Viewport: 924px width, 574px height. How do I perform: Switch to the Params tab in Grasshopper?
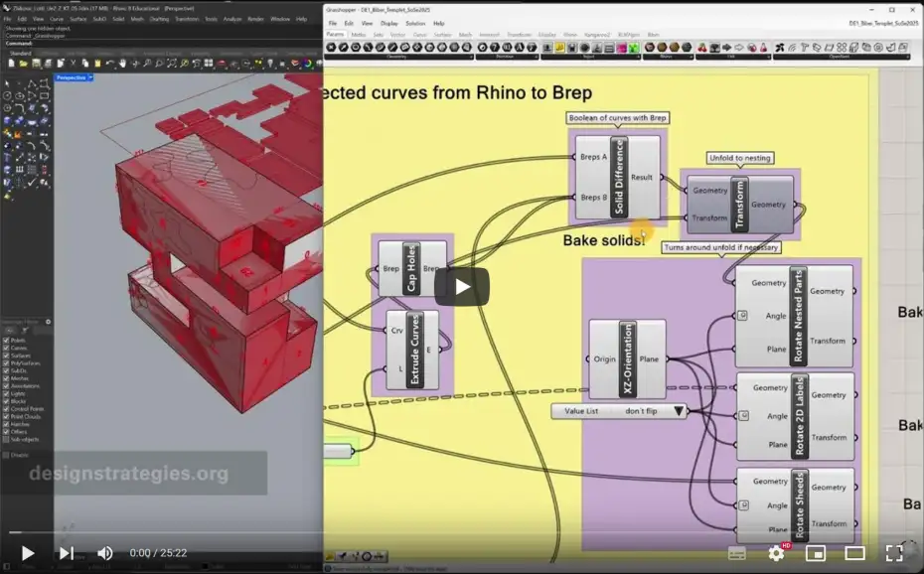(x=335, y=35)
